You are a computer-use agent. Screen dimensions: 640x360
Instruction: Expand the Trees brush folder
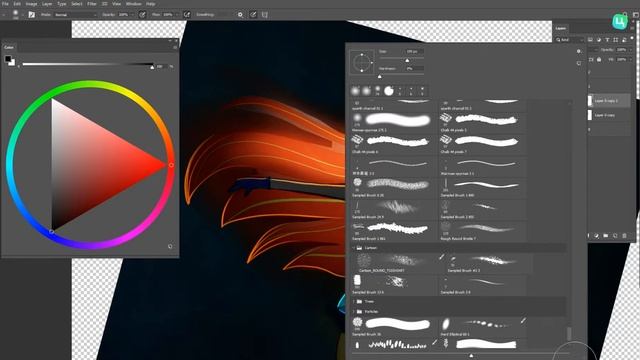click(x=354, y=302)
